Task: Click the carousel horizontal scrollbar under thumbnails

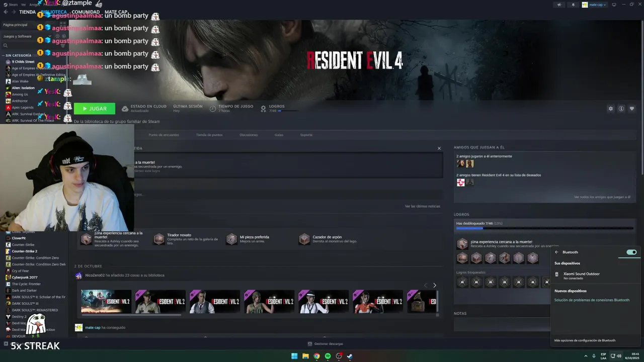Action: tap(131, 315)
